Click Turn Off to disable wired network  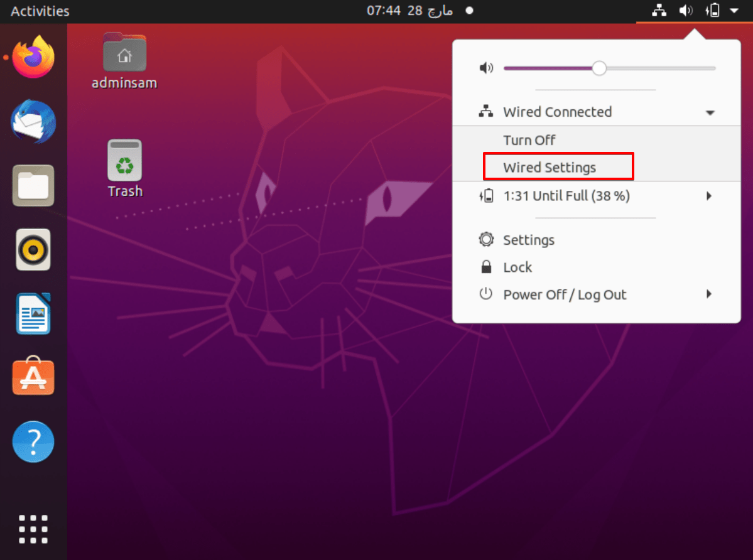[529, 139]
